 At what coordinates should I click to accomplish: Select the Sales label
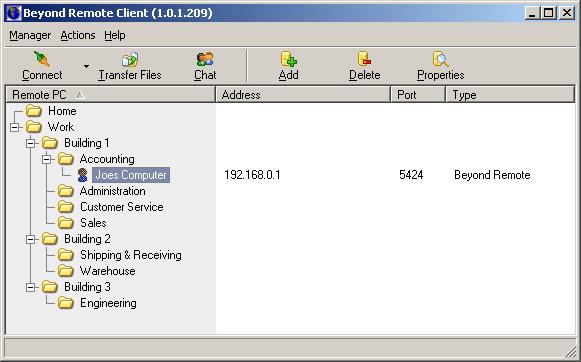pos(93,223)
